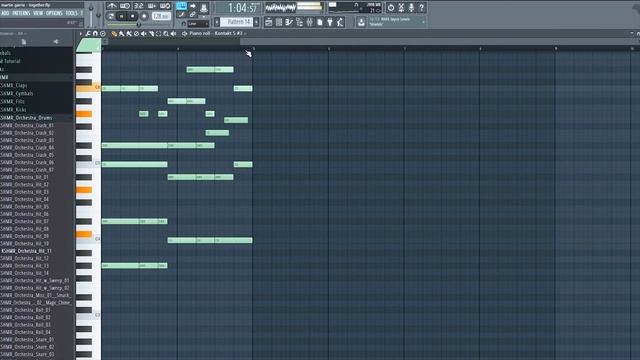The width and height of the screenshot is (640, 360).
Task: Open the piano roll window icon
Action: 289,22
